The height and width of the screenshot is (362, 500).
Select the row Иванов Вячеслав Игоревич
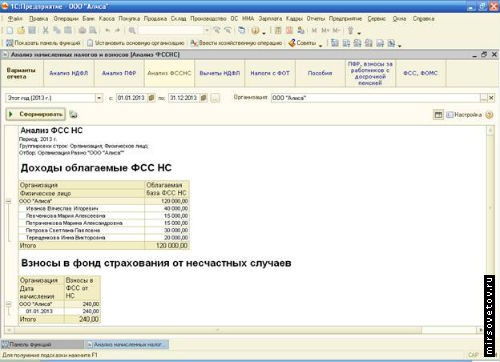coord(104,208)
